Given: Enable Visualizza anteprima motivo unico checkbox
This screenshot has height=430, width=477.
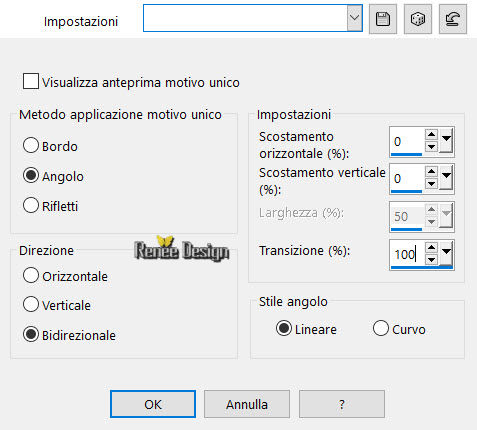Looking at the screenshot, I should click(31, 81).
